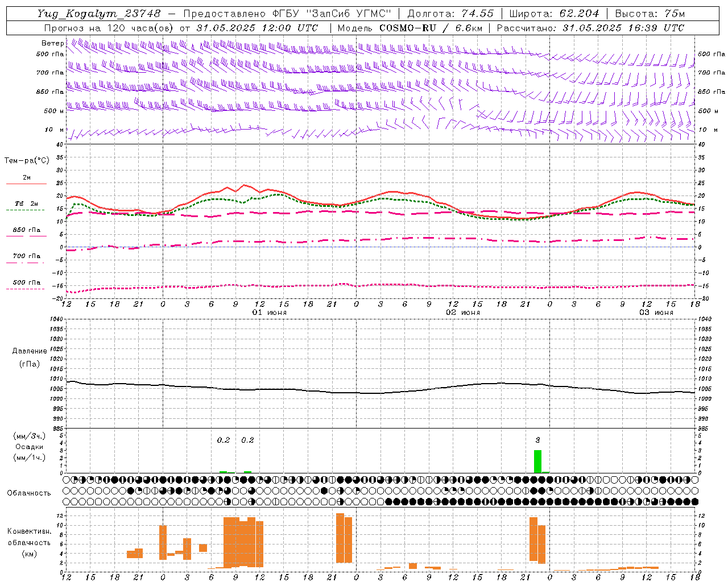Click the tall green 3 mm precipitation bar

tap(537, 462)
